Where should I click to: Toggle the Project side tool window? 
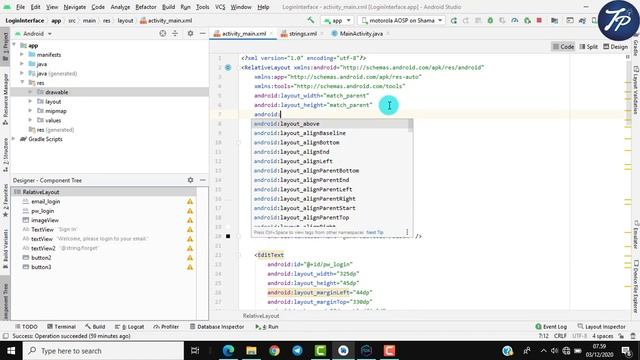pos(5,47)
